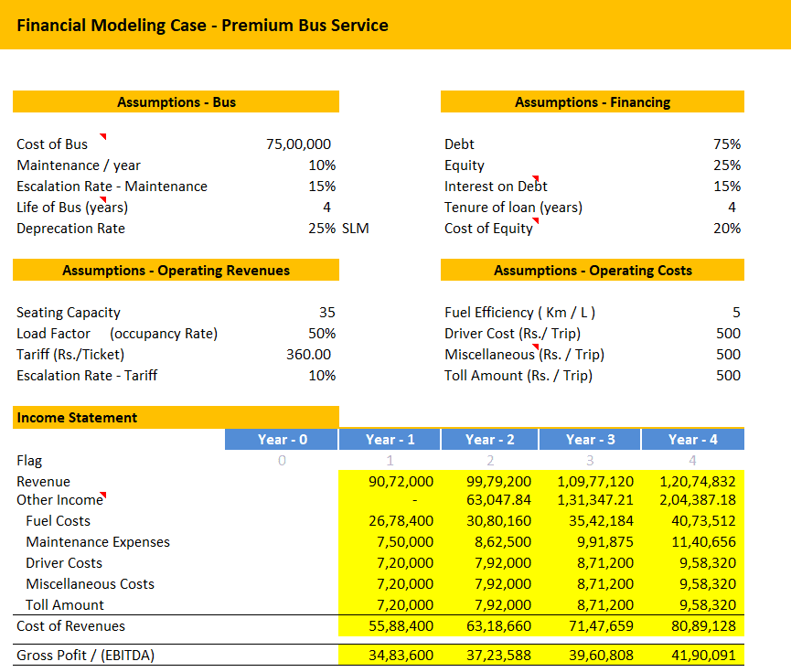Screen dimensions: 791x672
Task: Click the comment marker beside Cost of Equity
Action: [536, 221]
